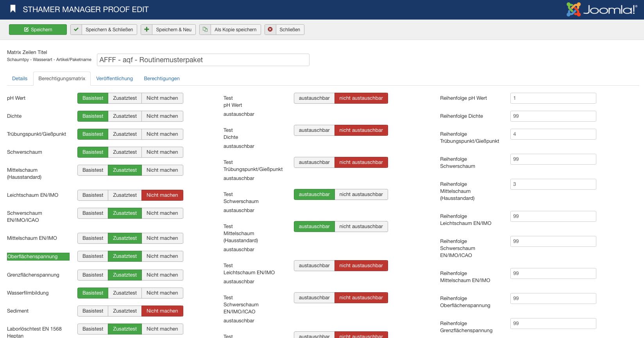
Task: Select Nicht machen for Wasserfilmbildung
Action: tap(162, 293)
